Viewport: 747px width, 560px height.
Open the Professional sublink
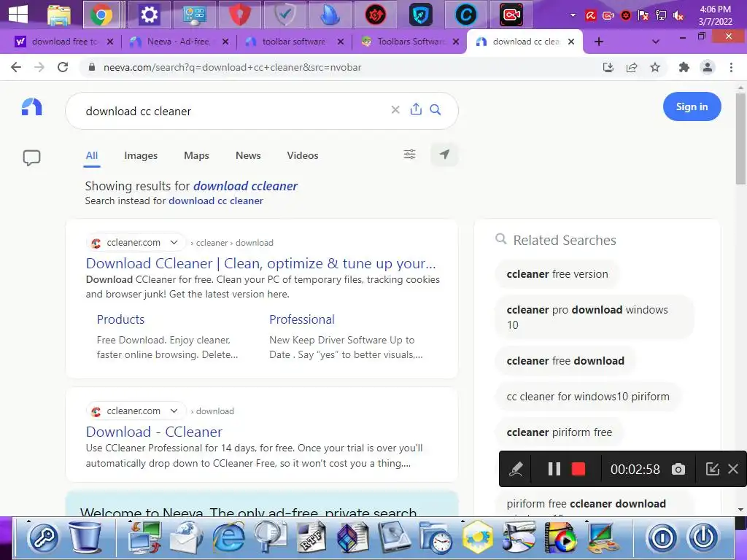coord(301,319)
